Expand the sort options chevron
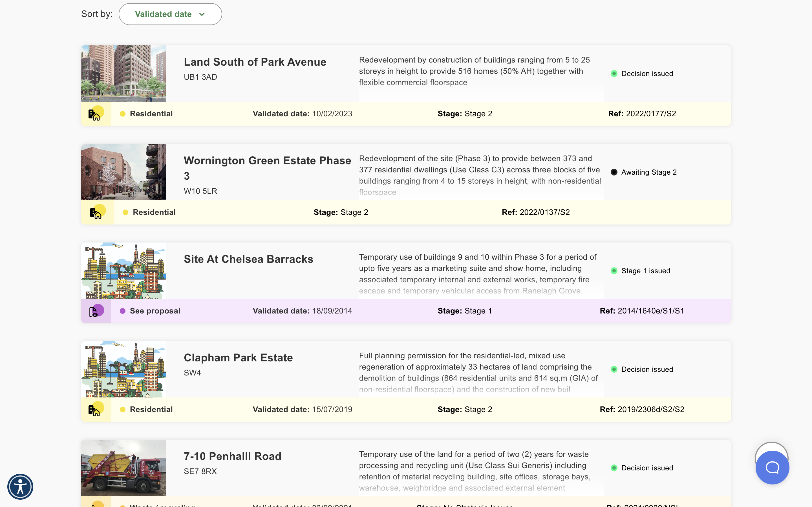 pos(202,14)
